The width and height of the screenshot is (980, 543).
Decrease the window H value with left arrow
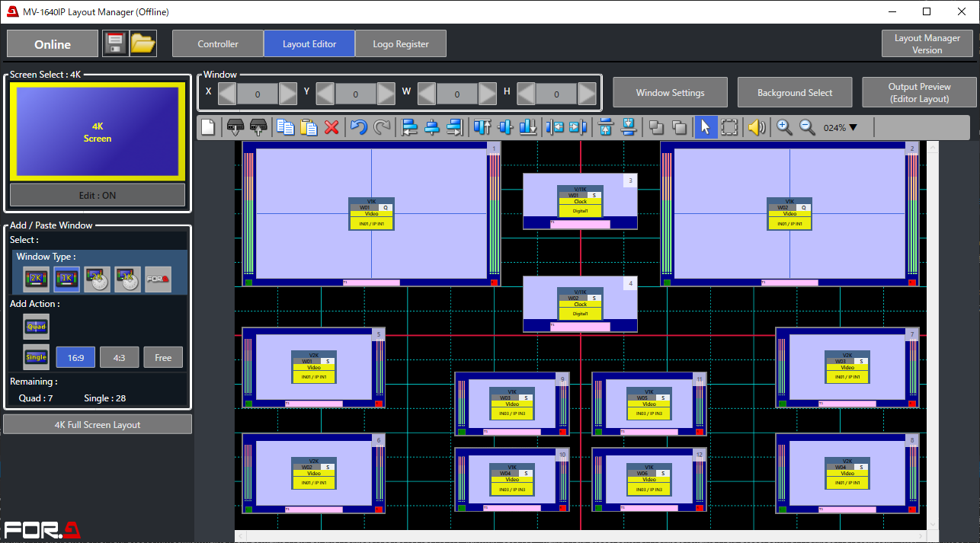[527, 94]
